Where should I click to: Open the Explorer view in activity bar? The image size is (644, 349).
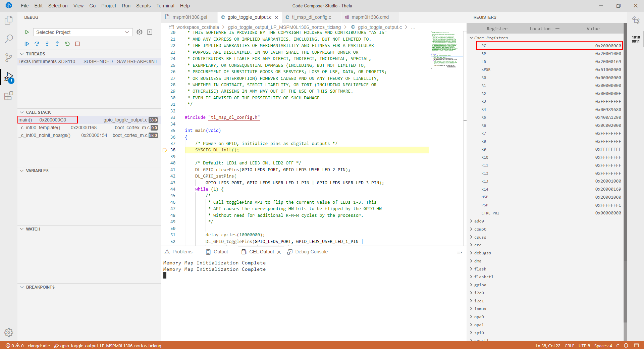[9, 20]
